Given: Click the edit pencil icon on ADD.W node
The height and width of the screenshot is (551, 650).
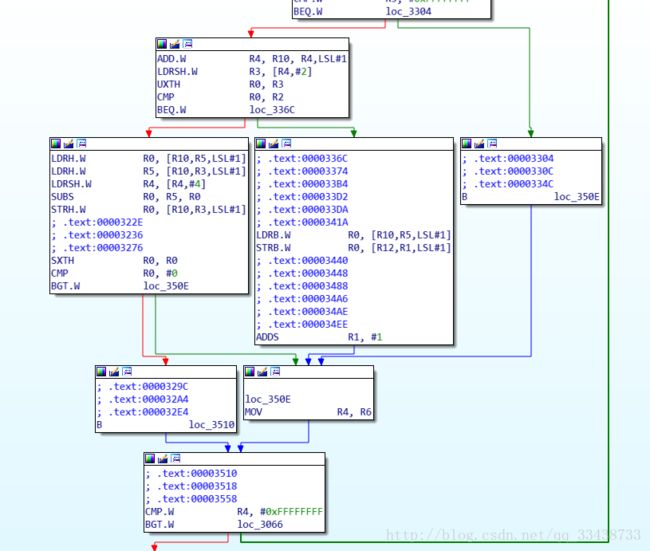Looking at the screenshot, I should tap(175, 44).
